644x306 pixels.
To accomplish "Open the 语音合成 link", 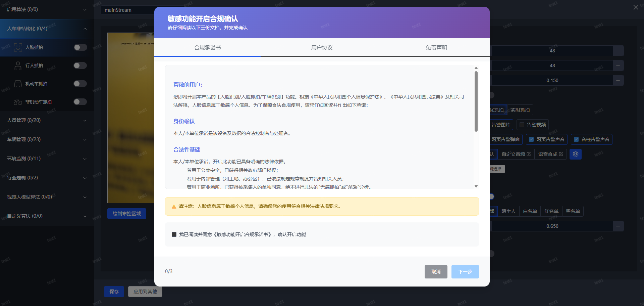I will tap(551, 154).
